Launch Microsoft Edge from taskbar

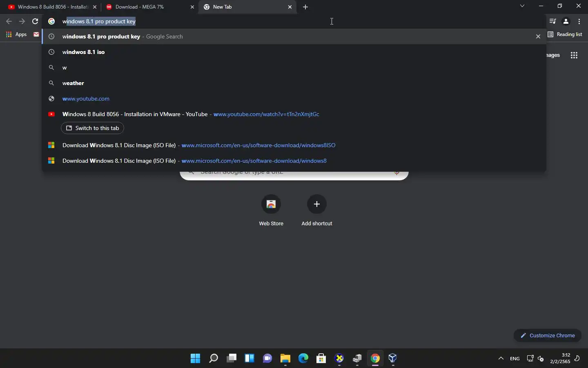[x=303, y=359]
